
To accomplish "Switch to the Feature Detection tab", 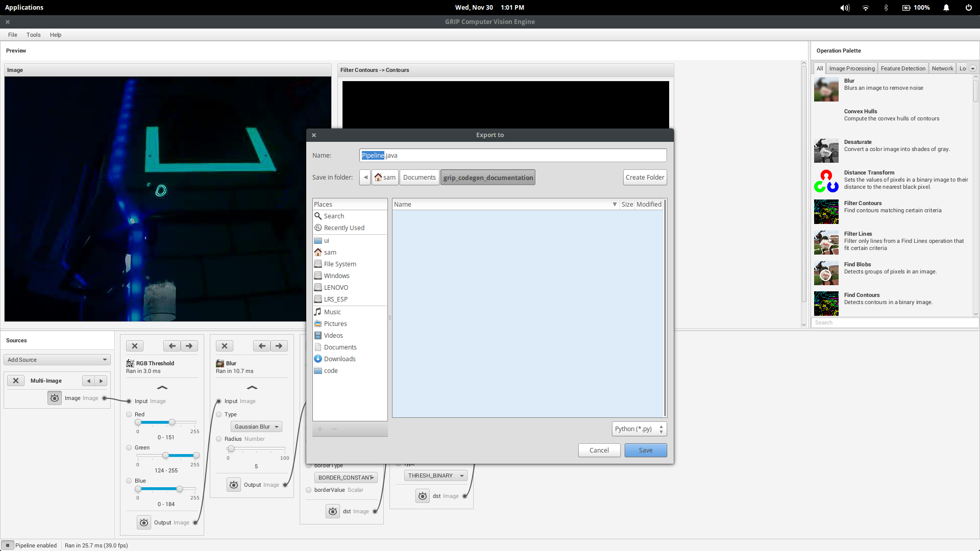I will (x=902, y=68).
